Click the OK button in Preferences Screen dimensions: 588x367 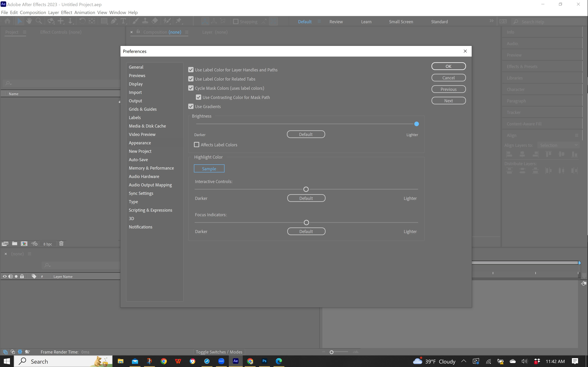click(448, 66)
